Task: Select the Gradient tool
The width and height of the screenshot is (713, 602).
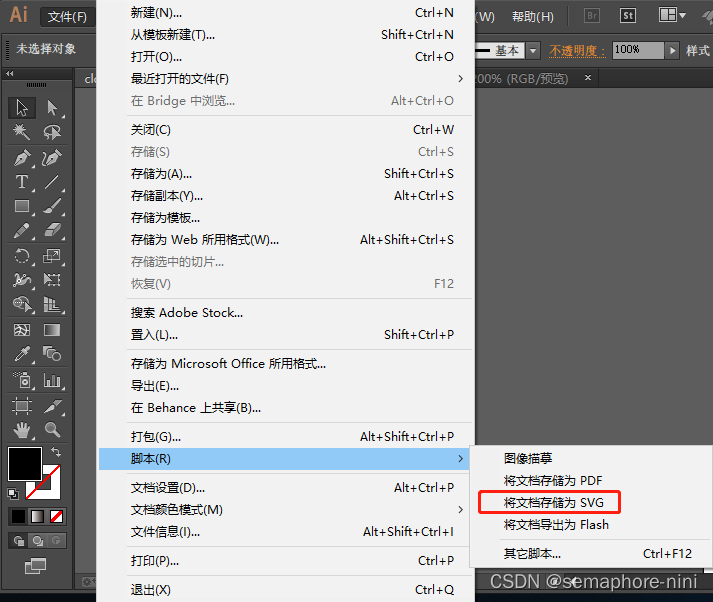Action: (52, 330)
